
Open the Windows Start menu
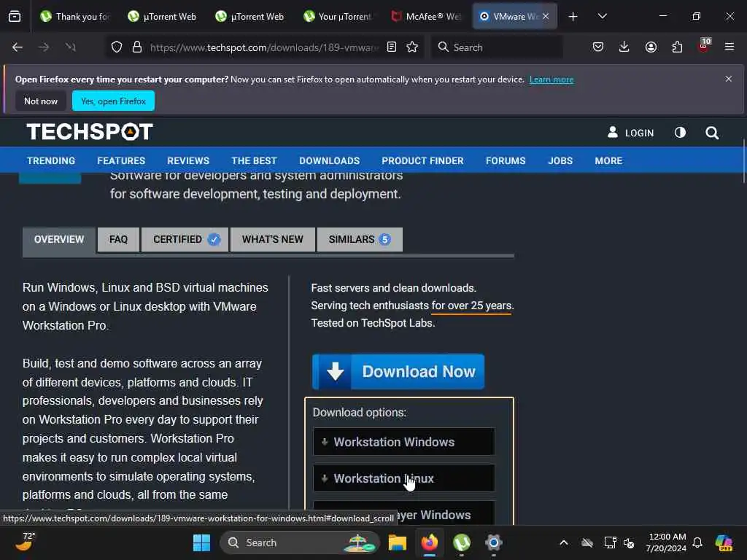201,542
